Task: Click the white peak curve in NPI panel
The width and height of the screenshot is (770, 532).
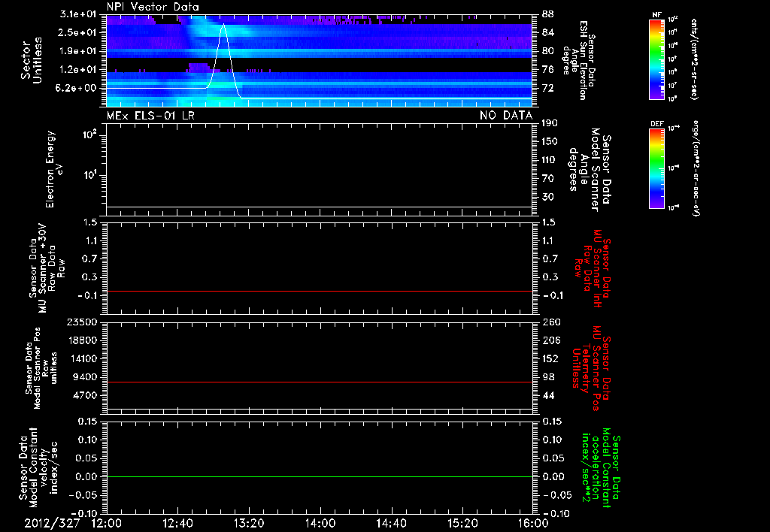Action: pos(224,60)
